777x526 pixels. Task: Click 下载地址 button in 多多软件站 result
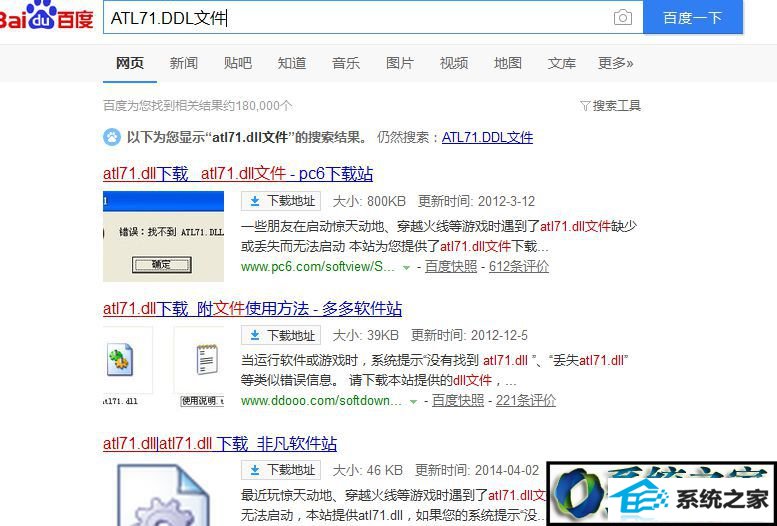click(281, 336)
